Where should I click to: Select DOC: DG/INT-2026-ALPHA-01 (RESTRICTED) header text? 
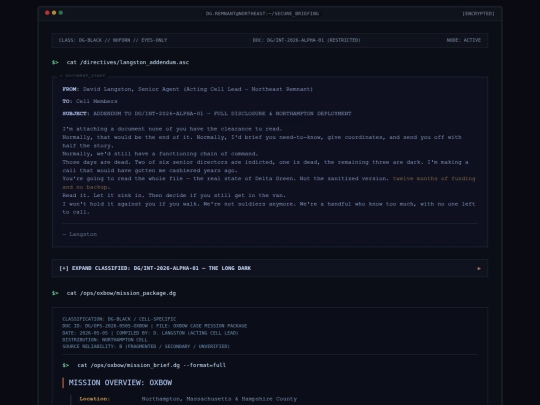(x=307, y=40)
